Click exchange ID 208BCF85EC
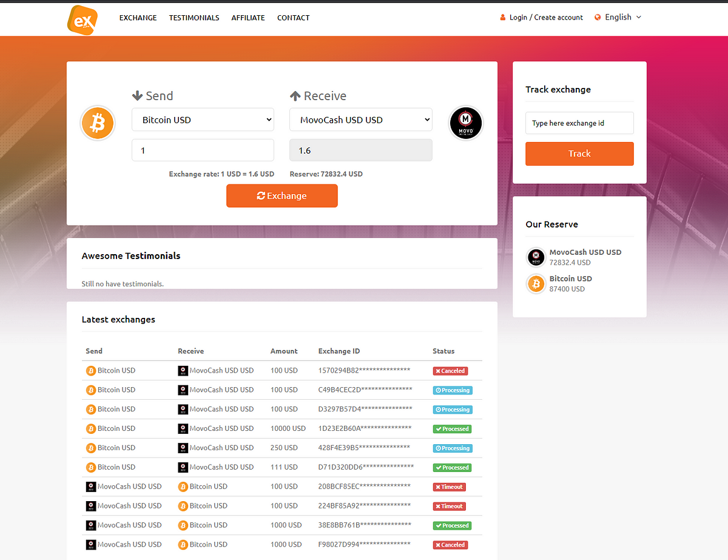The height and width of the screenshot is (560, 728). pos(364,487)
